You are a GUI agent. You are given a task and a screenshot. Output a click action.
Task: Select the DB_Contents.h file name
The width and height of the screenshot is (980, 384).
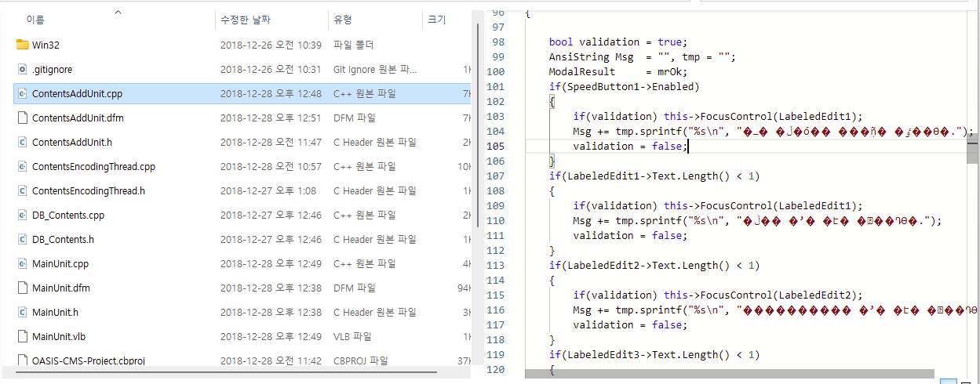[x=63, y=239]
